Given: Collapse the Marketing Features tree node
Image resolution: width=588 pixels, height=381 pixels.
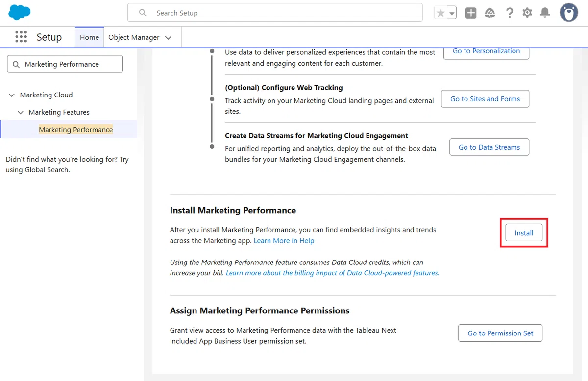Looking at the screenshot, I should pyautogui.click(x=21, y=112).
